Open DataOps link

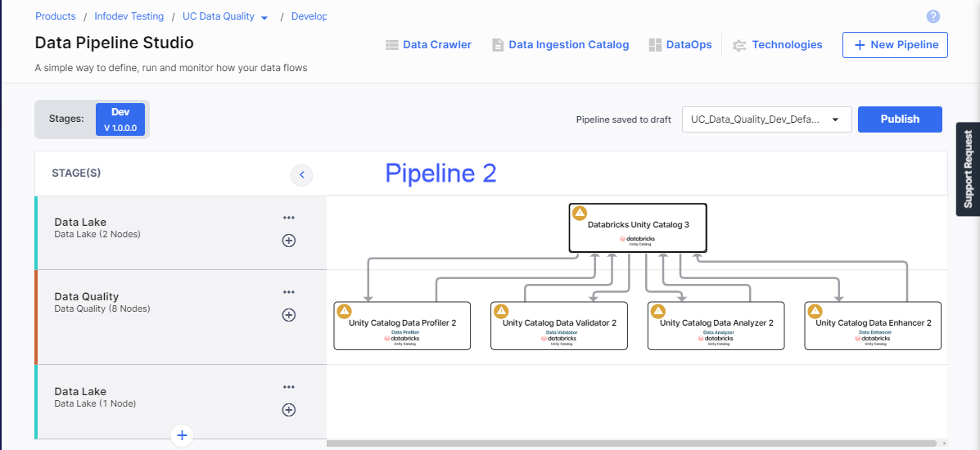point(689,45)
